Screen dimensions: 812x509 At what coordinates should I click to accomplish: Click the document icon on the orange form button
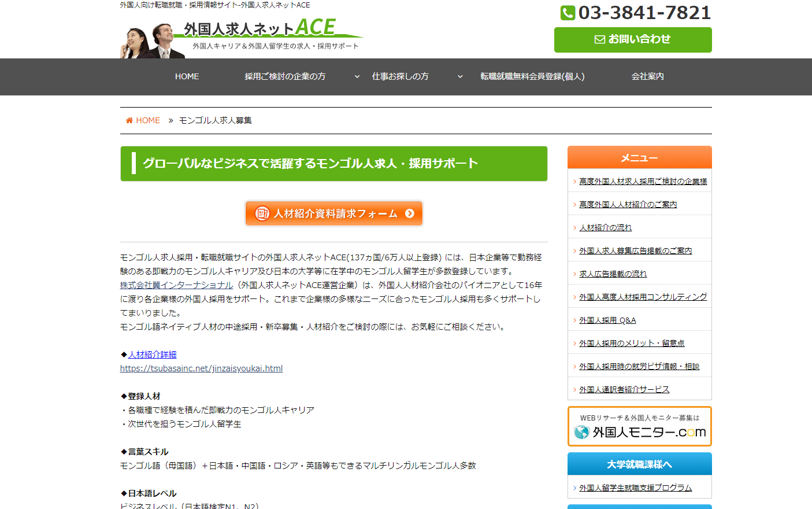(x=262, y=213)
